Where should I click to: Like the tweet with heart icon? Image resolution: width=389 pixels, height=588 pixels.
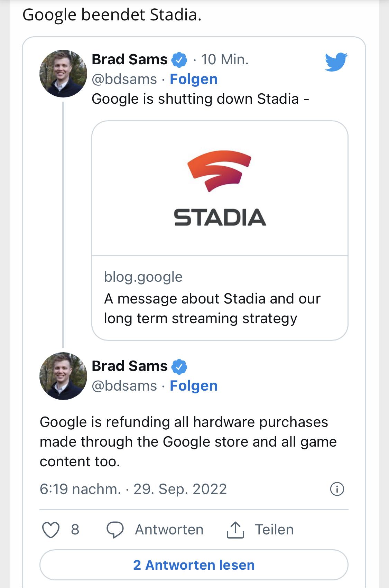point(51,530)
